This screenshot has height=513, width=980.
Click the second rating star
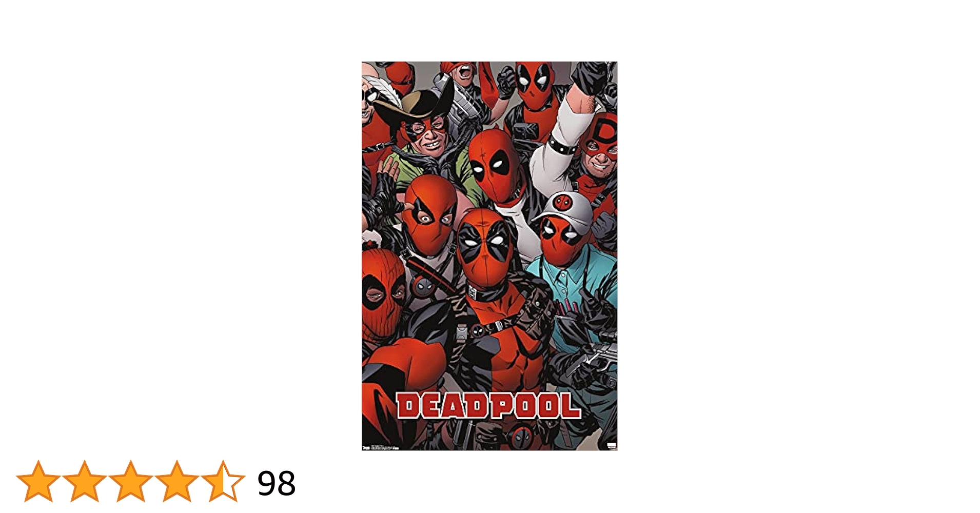coord(85,481)
